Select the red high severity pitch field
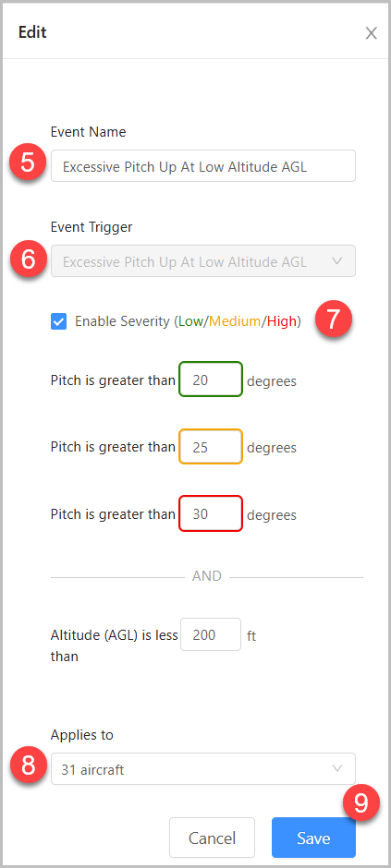This screenshot has width=391, height=868. (x=211, y=513)
